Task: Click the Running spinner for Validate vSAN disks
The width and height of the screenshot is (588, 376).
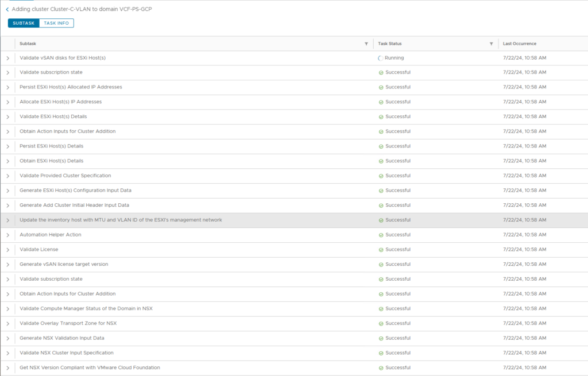Action: coord(381,58)
